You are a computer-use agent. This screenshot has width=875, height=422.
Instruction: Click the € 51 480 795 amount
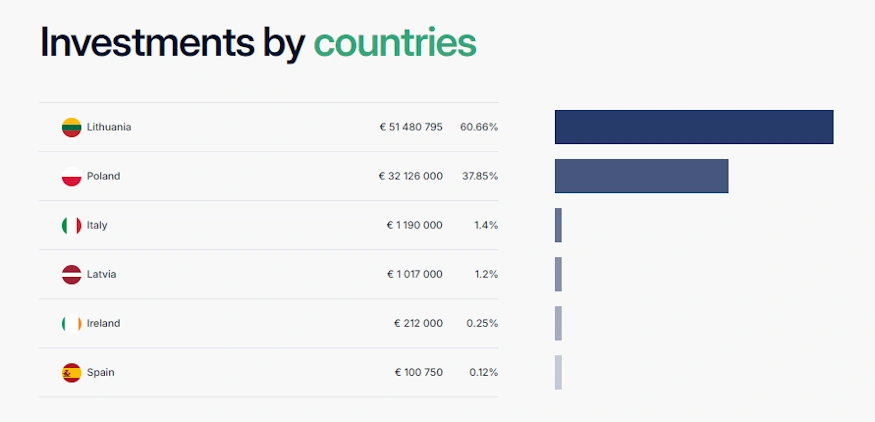coord(411,127)
